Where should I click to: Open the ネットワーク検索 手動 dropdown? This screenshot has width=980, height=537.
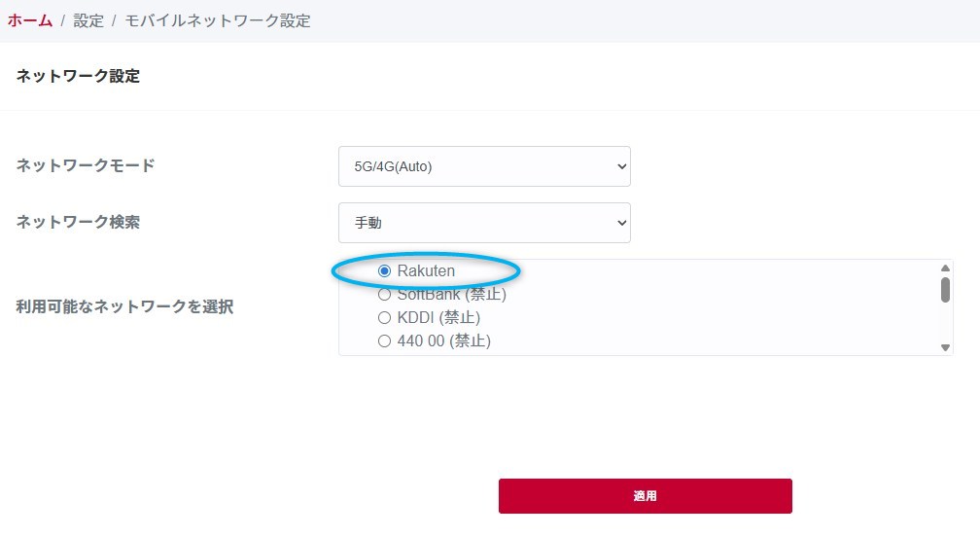483,223
